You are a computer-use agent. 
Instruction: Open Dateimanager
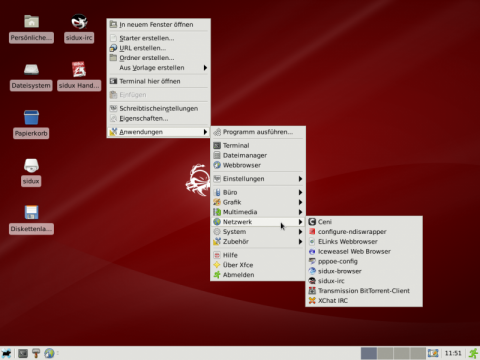click(258, 155)
